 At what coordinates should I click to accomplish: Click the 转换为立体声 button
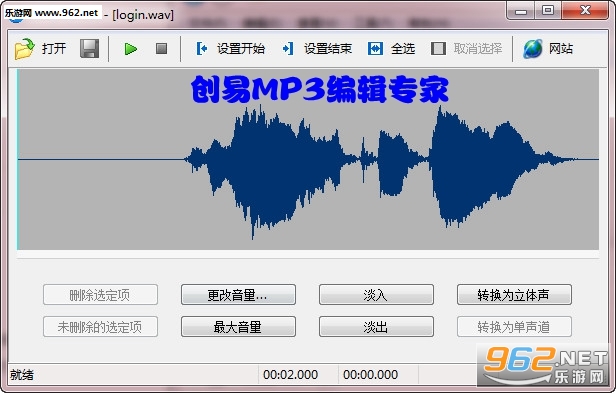pyautogui.click(x=514, y=295)
